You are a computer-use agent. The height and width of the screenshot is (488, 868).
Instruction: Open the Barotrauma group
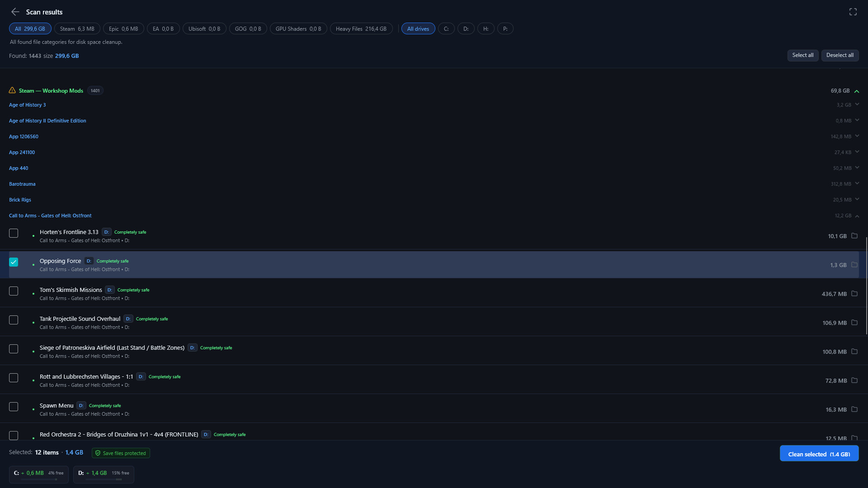point(22,183)
